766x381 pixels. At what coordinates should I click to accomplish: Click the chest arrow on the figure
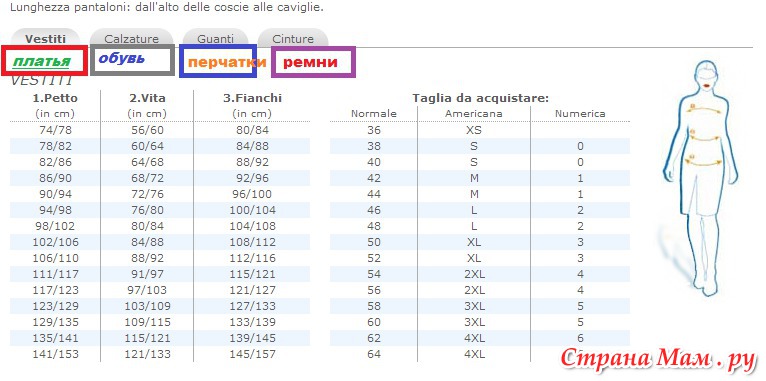coord(705,109)
